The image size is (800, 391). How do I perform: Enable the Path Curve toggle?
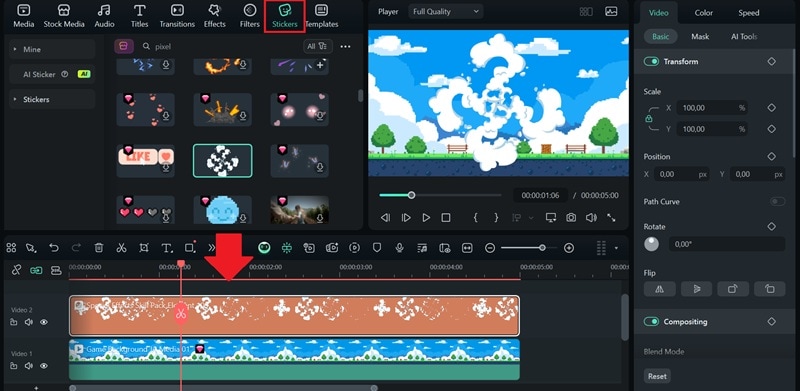tap(778, 202)
